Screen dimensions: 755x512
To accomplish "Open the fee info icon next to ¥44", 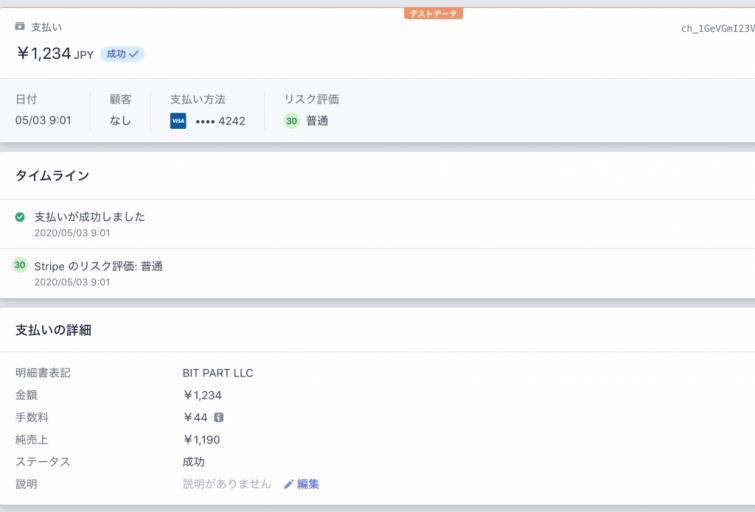I will point(219,418).
